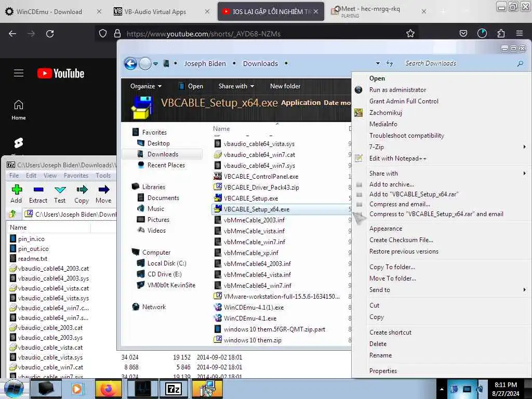Choose Add to archive...
This screenshot has width=532, height=399.
pyautogui.click(x=392, y=184)
